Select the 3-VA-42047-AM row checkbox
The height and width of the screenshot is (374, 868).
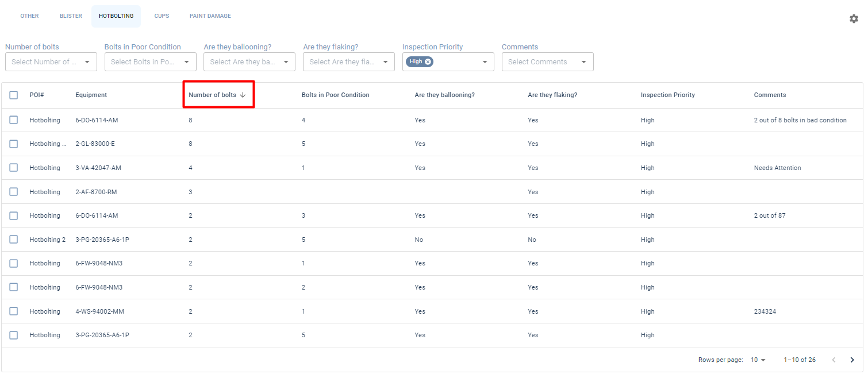coord(14,168)
